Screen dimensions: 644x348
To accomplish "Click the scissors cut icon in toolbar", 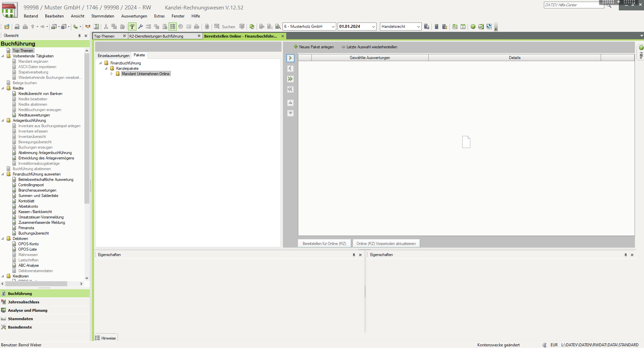I will (x=106, y=27).
